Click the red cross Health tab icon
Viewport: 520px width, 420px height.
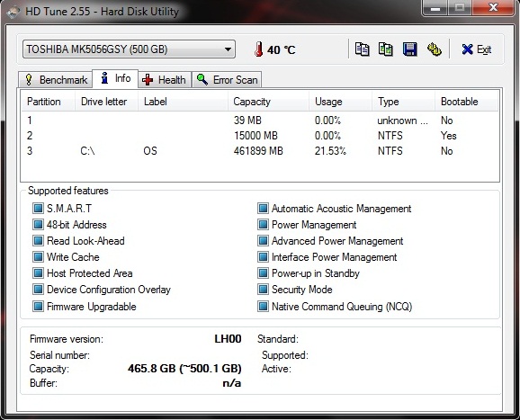(148, 80)
